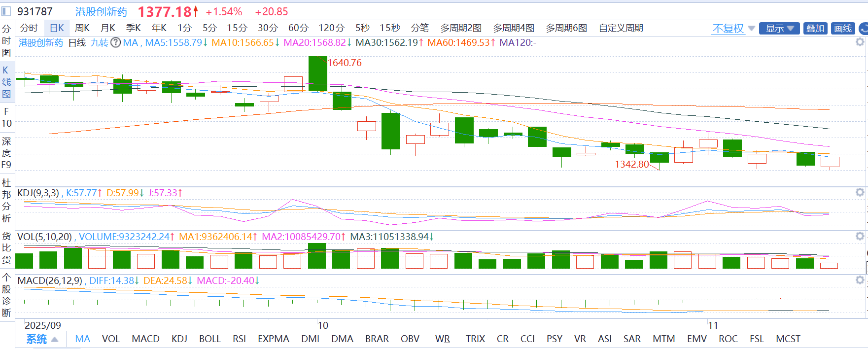Select the DMI indicator tab

[x=311, y=339]
